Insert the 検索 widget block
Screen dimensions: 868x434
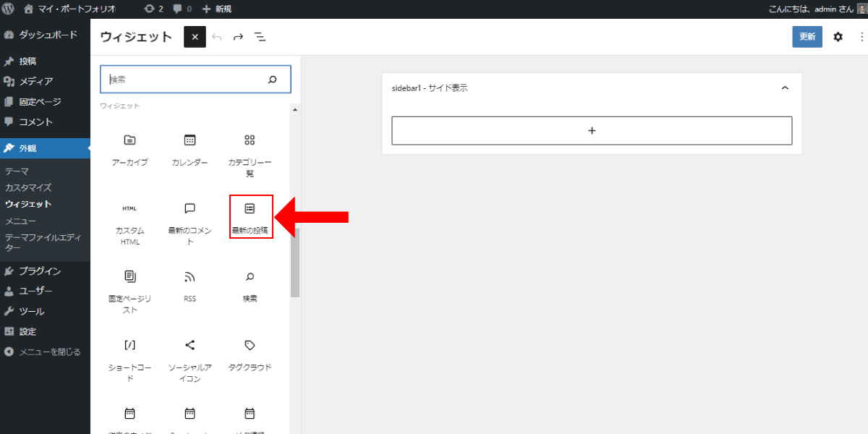(x=250, y=287)
